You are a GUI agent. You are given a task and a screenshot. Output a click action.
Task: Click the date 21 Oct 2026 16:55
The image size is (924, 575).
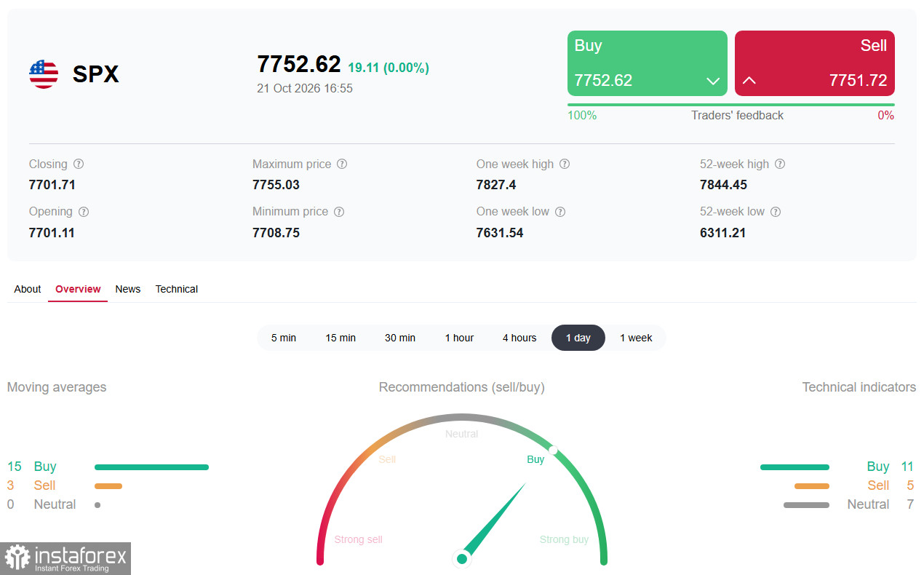pos(305,88)
